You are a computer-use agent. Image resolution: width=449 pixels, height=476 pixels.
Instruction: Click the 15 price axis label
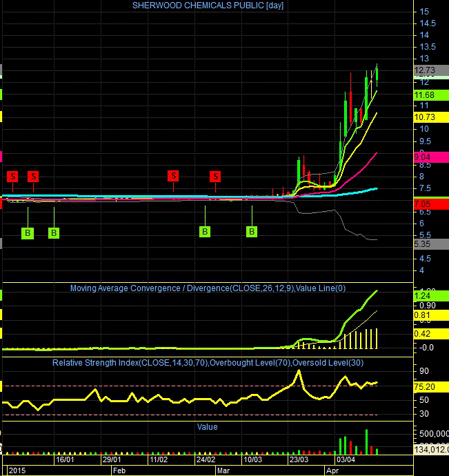tap(424, 12)
